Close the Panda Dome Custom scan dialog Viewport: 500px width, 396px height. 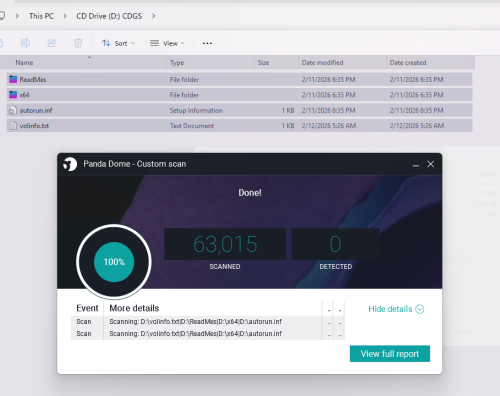431,164
